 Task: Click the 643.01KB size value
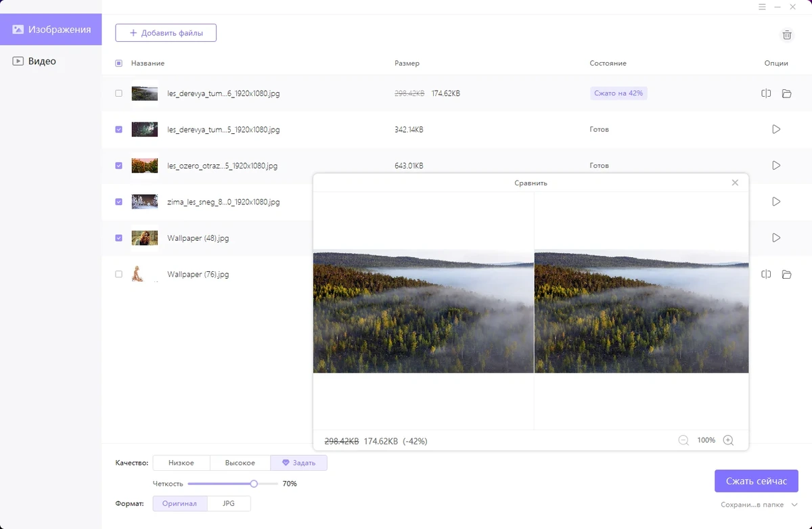point(409,165)
